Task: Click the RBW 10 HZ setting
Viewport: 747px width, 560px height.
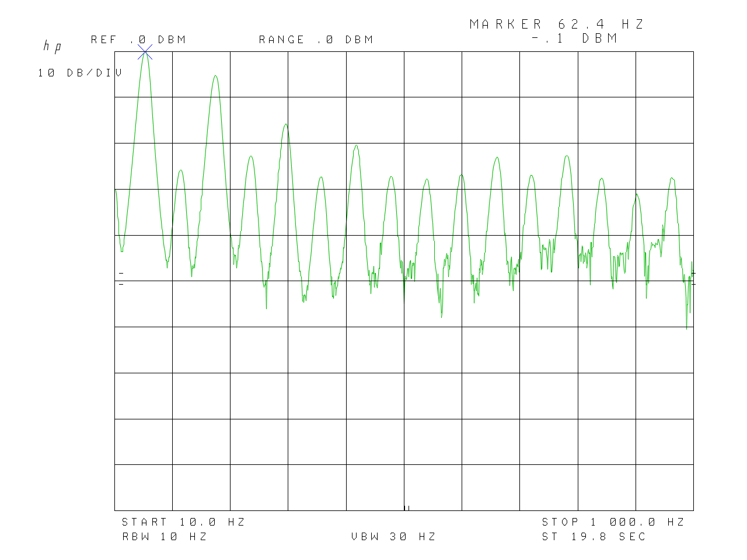Action: [165, 537]
